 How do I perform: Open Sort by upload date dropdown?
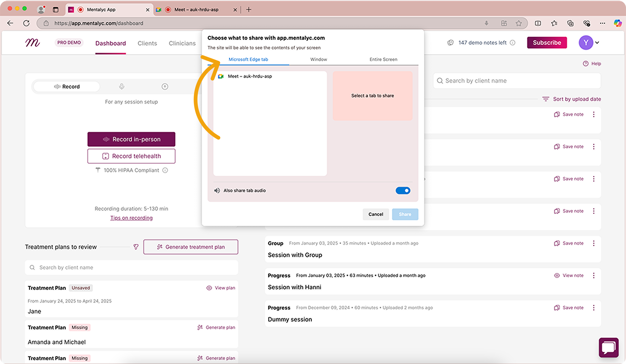[x=571, y=99]
